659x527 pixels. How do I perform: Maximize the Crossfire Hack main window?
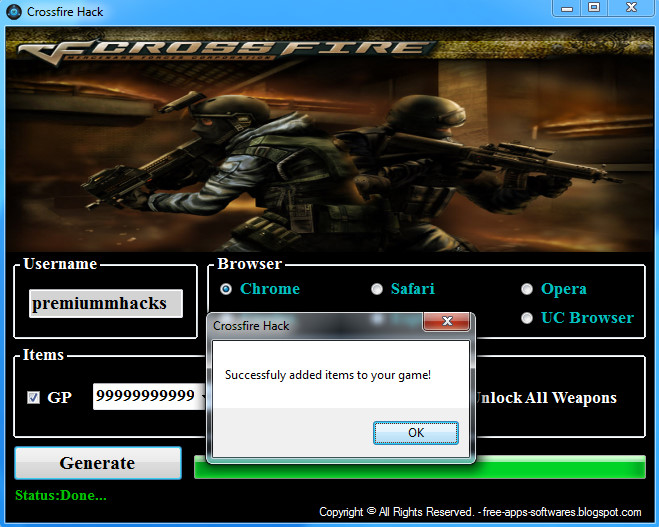pyautogui.click(x=594, y=8)
